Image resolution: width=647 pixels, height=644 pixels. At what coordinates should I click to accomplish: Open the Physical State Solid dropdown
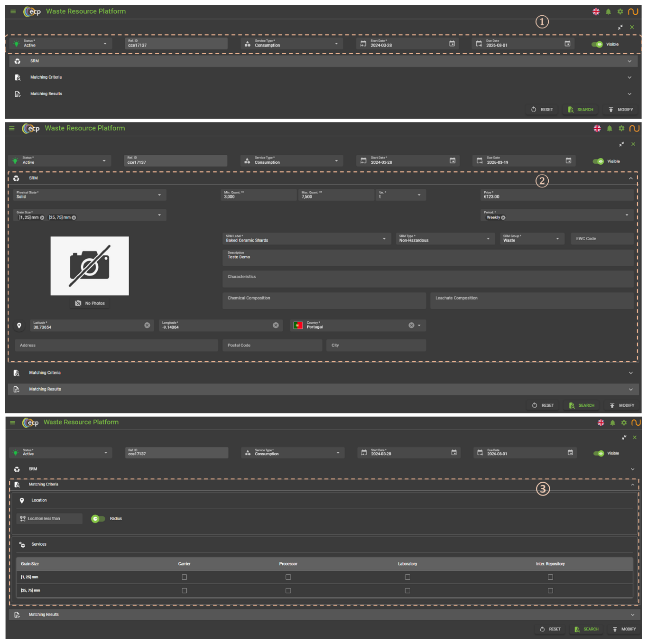pos(159,195)
